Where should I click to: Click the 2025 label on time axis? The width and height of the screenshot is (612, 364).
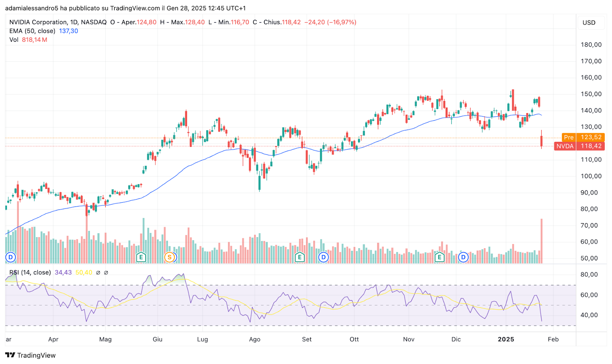point(506,339)
